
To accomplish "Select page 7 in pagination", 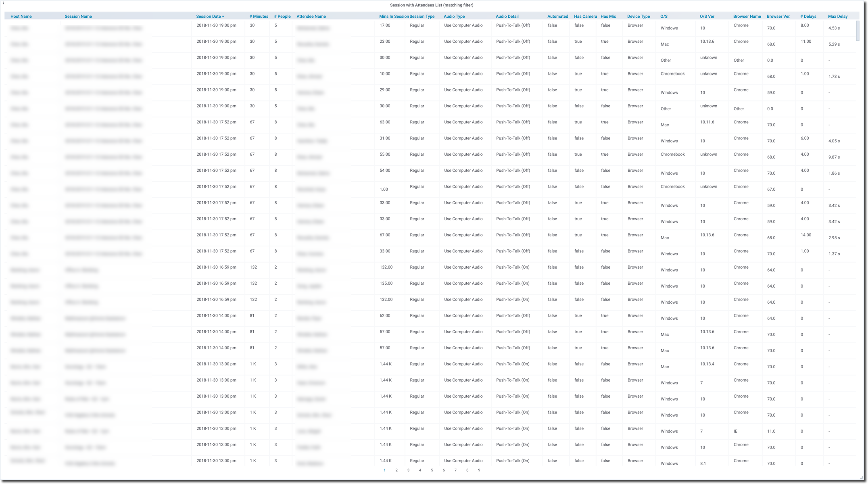I will coord(455,470).
